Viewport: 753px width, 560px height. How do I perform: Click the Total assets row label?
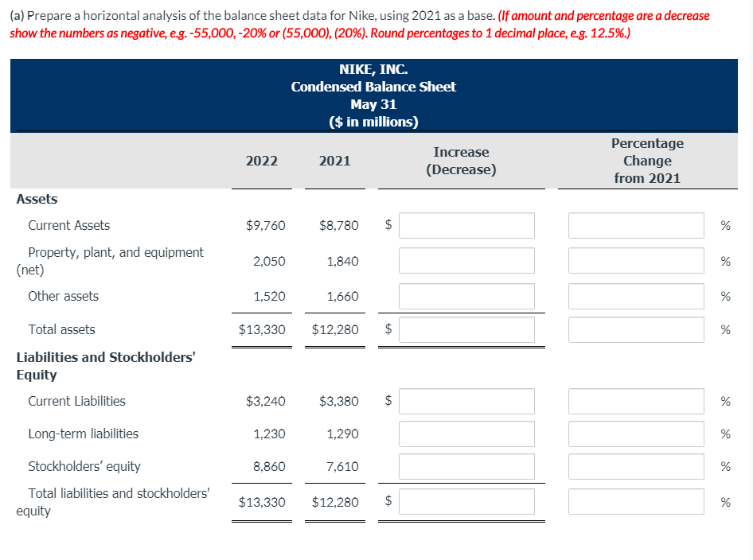pos(61,329)
